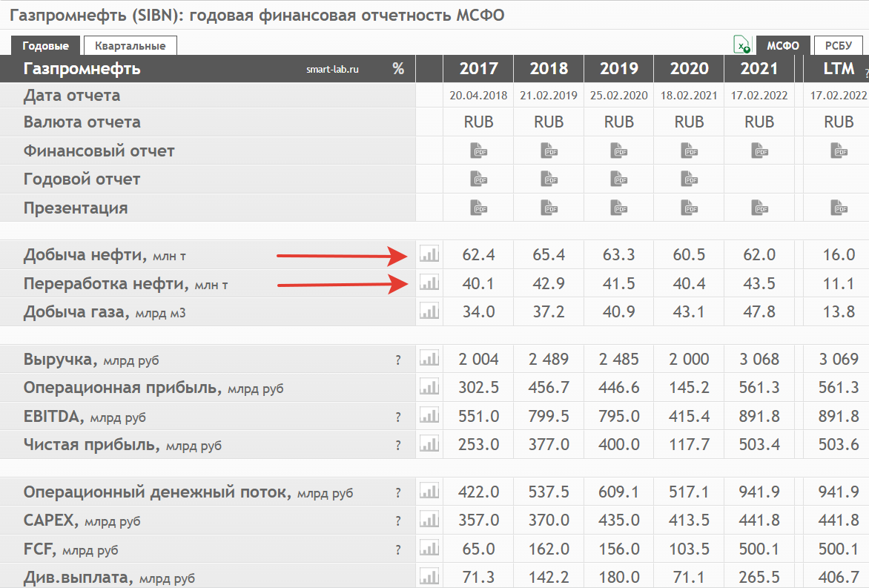Export the table to Excel

(741, 45)
